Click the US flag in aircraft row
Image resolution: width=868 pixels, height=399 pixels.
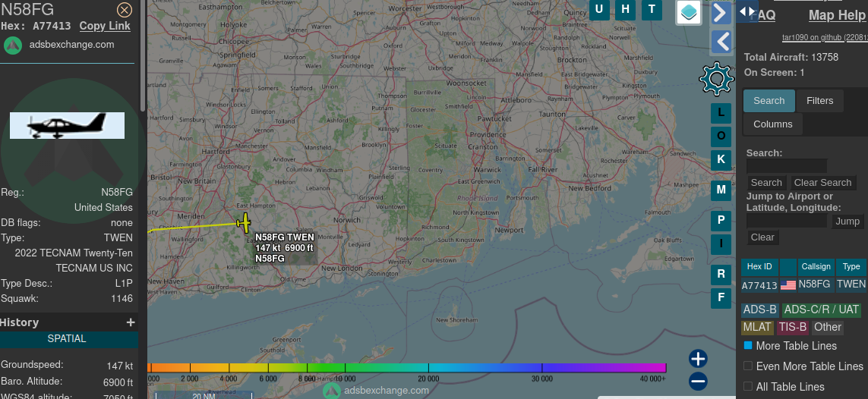[x=788, y=285]
